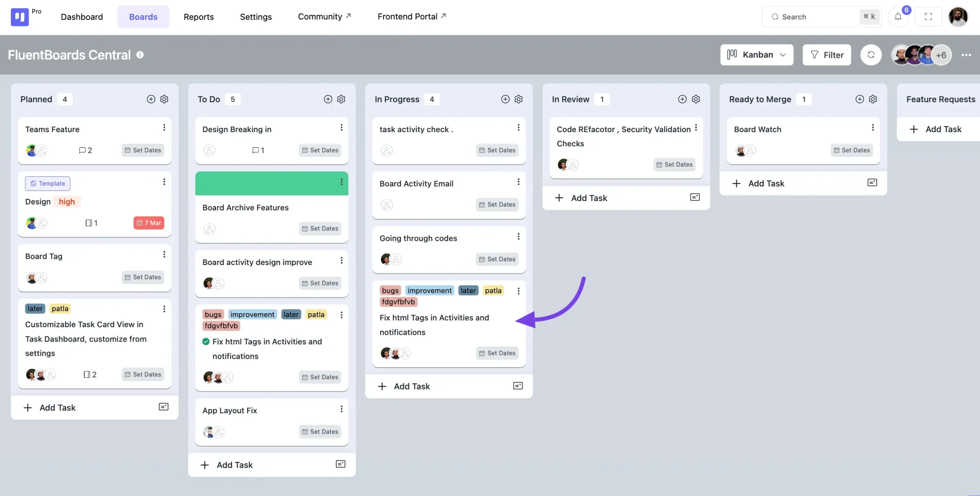Viewport: 980px width, 496px height.
Task: Open template icon beside Add Task in Planned
Action: pyautogui.click(x=163, y=407)
